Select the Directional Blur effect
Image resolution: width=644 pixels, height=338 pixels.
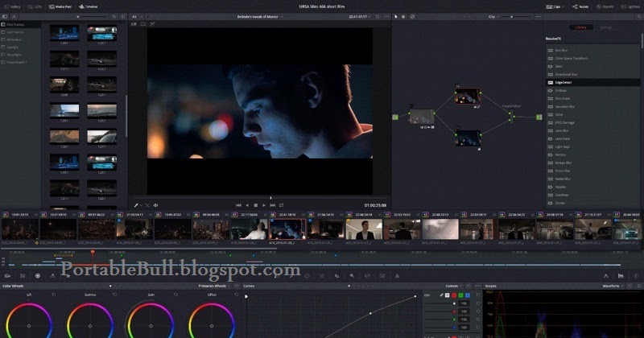(x=592, y=74)
